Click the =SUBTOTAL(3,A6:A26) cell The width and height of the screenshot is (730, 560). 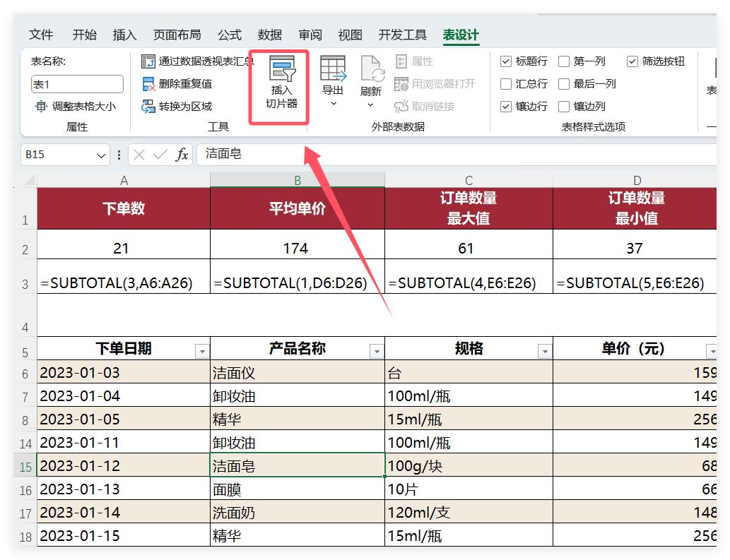click(124, 277)
